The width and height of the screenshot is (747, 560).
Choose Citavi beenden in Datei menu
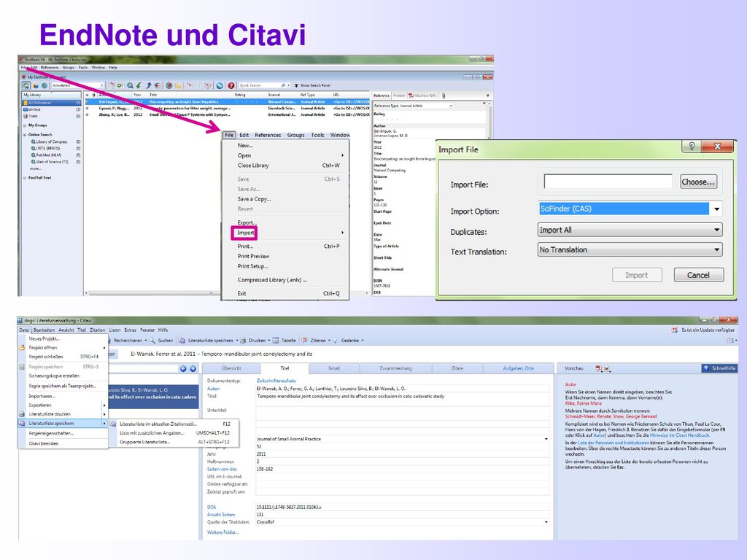(43, 444)
